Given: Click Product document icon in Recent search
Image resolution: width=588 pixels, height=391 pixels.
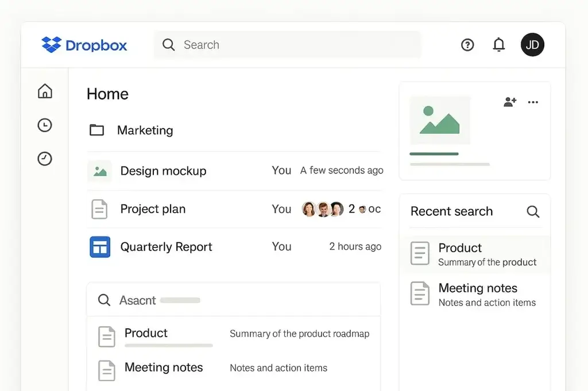Looking at the screenshot, I should pos(420,253).
